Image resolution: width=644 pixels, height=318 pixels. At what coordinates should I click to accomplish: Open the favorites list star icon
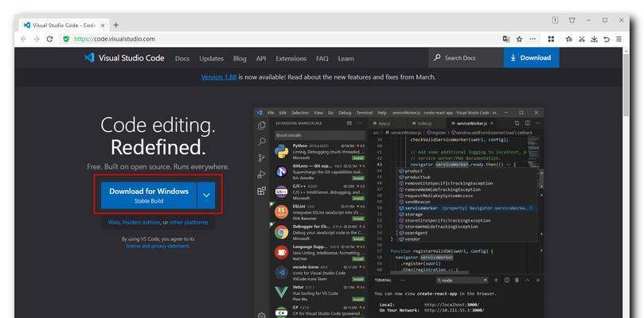568,39
